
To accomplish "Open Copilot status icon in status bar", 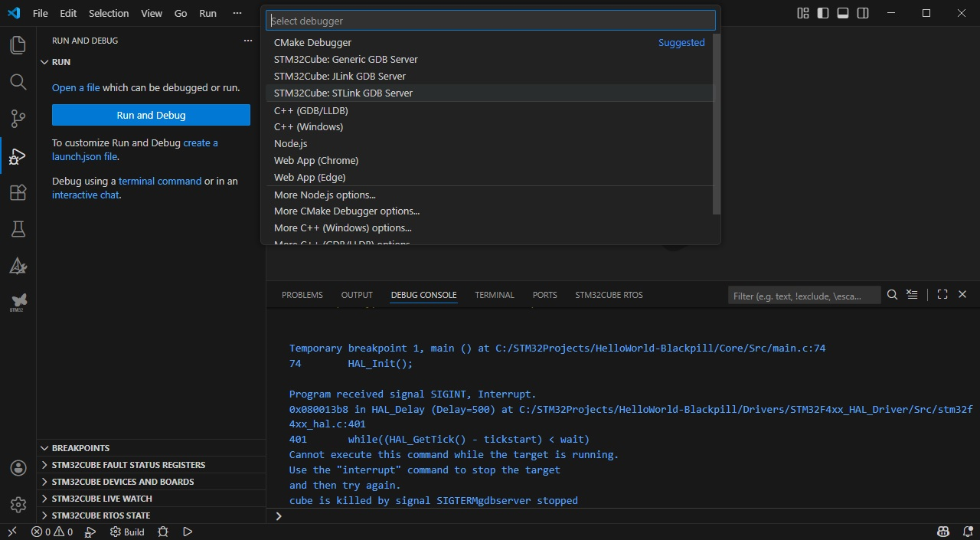I will [943, 532].
